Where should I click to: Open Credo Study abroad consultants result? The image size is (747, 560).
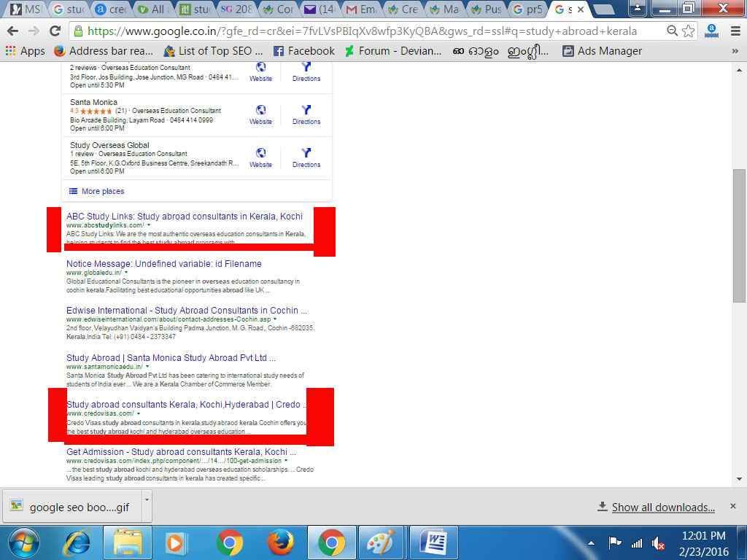coord(186,405)
